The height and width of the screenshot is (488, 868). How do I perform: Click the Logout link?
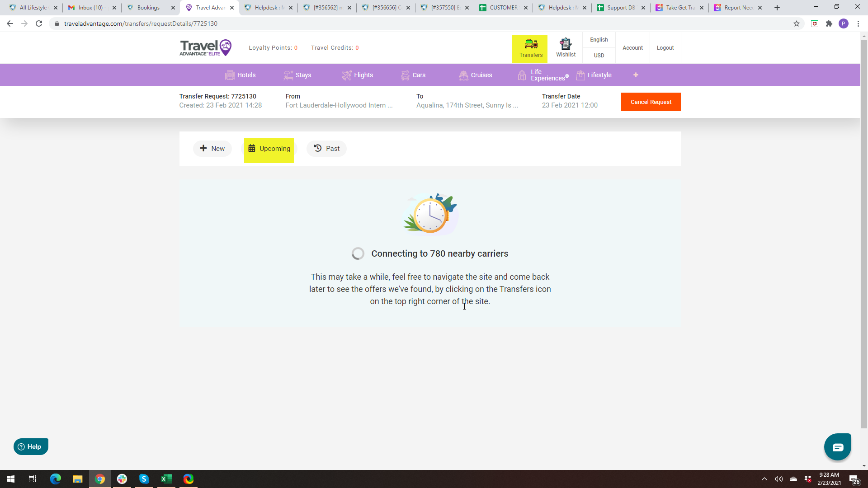pyautogui.click(x=665, y=48)
